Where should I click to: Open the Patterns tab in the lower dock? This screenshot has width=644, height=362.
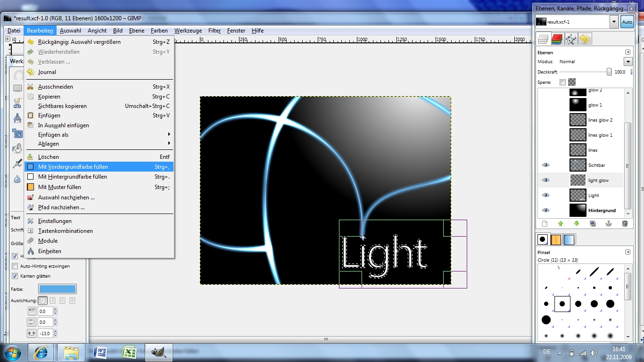(x=556, y=239)
